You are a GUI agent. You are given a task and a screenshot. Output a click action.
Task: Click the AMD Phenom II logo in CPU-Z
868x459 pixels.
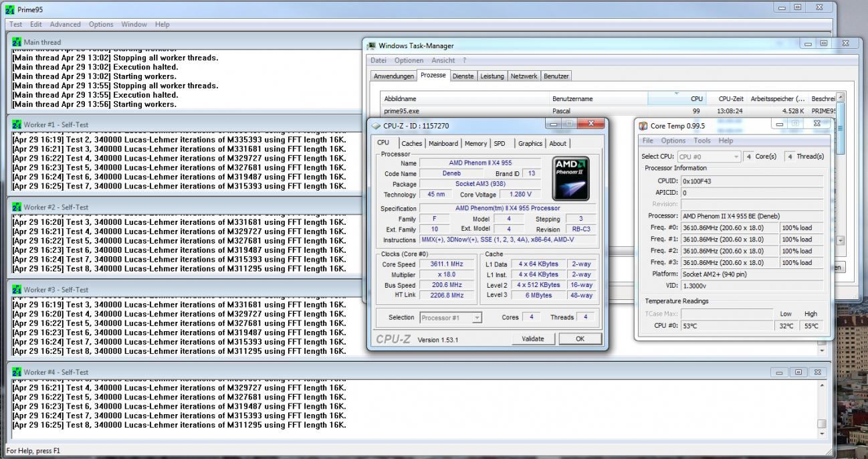570,179
